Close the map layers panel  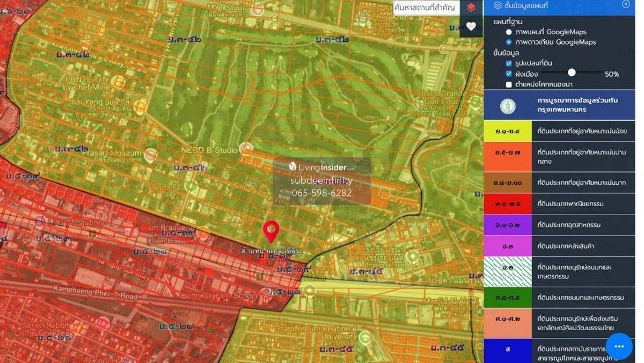(626, 4)
